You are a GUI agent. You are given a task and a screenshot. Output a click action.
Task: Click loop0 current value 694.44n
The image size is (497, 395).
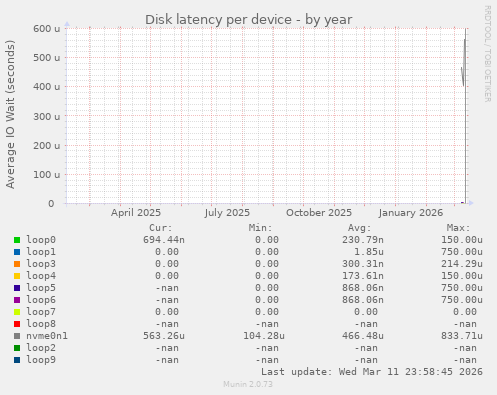164,240
